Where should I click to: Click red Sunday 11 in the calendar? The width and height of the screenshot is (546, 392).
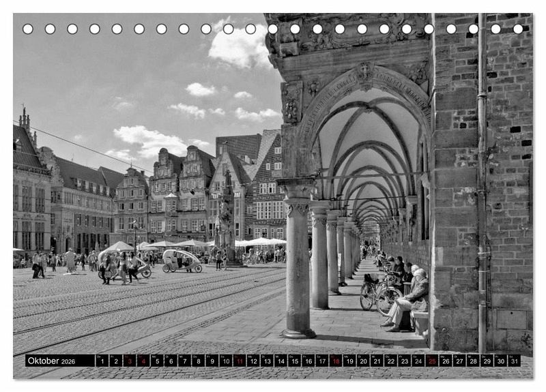pyautogui.click(x=239, y=361)
